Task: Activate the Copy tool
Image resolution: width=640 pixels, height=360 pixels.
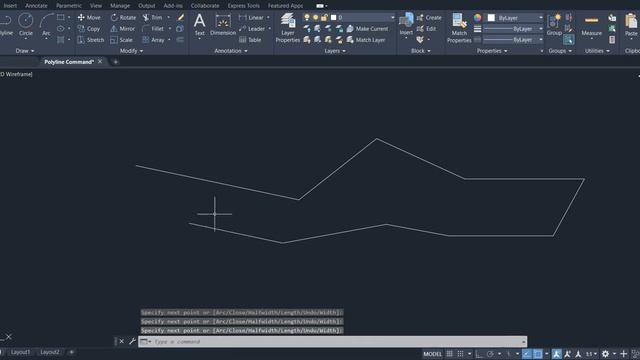Action: click(x=89, y=29)
